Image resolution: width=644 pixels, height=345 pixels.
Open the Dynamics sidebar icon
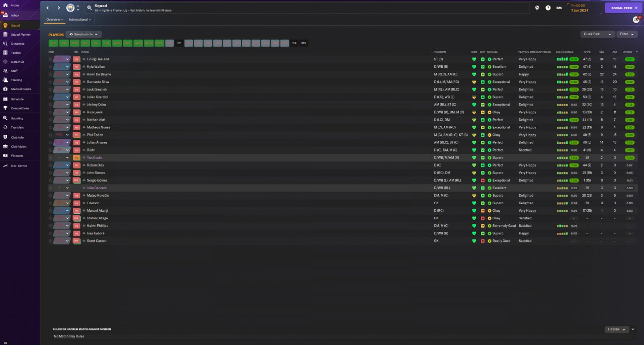(5, 44)
